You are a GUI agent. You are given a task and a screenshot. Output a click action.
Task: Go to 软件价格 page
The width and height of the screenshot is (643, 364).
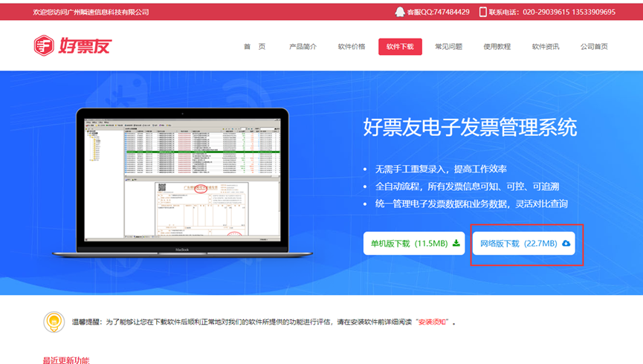352,47
